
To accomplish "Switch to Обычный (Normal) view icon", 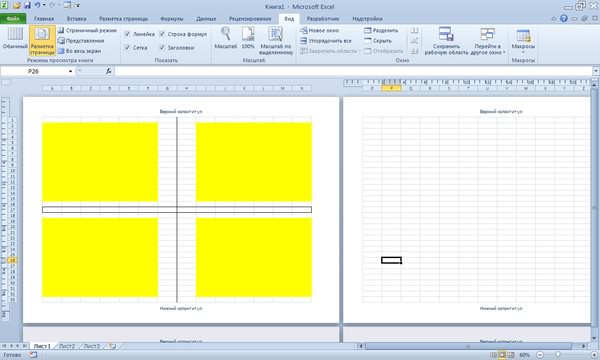I will (15, 34).
